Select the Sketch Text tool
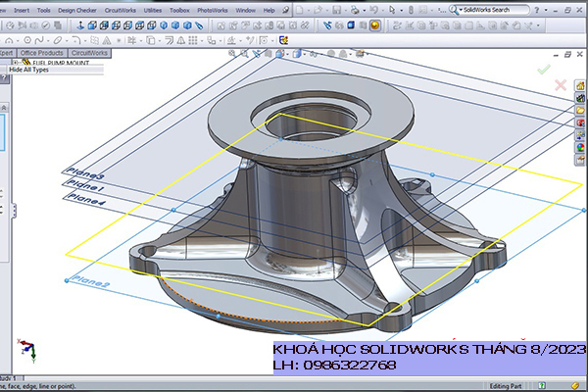 point(107,40)
